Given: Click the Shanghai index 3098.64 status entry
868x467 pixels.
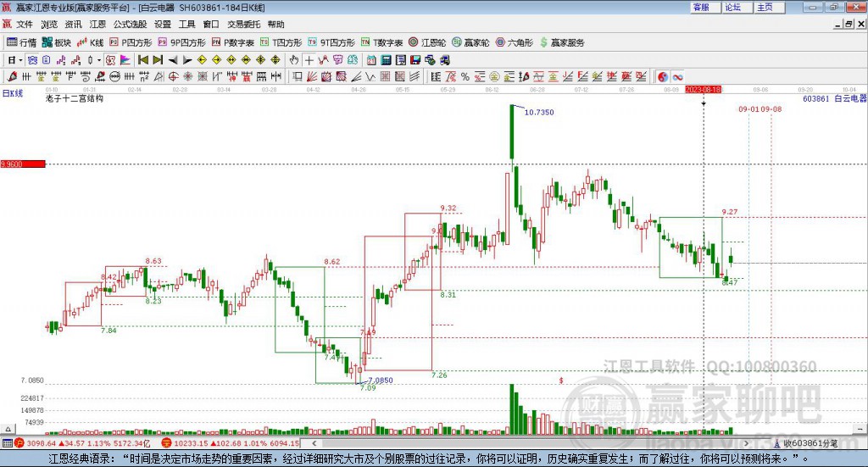Looking at the screenshot, I should (82, 443).
